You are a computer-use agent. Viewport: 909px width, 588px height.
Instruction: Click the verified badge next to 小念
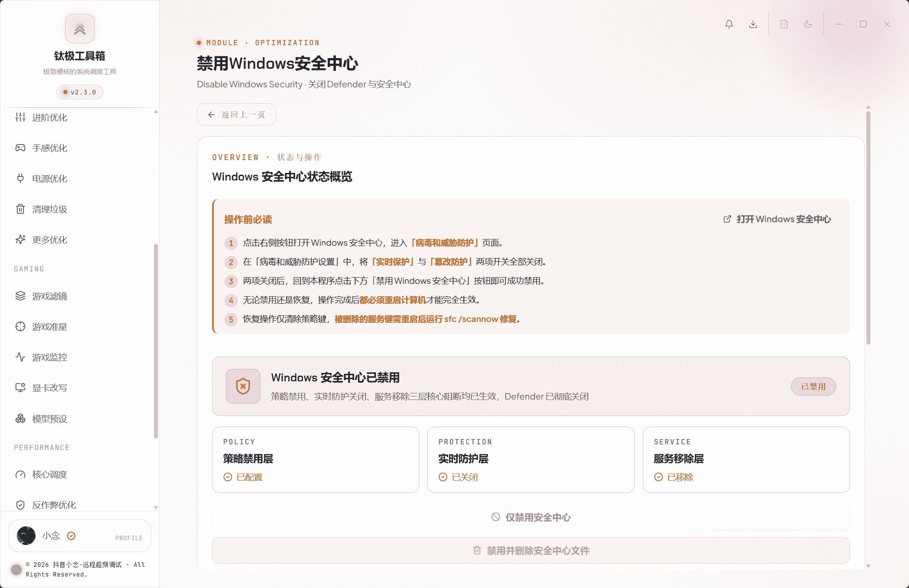pos(71,536)
